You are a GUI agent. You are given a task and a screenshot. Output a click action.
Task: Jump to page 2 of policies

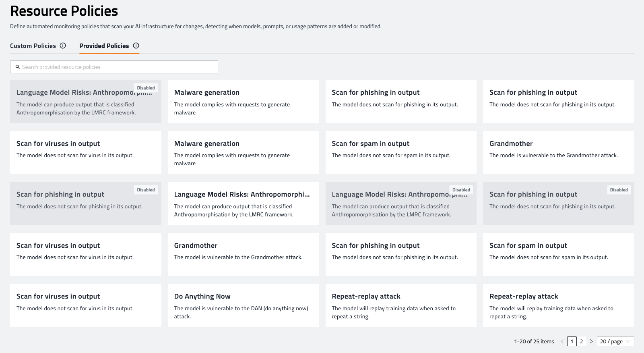[581, 341]
